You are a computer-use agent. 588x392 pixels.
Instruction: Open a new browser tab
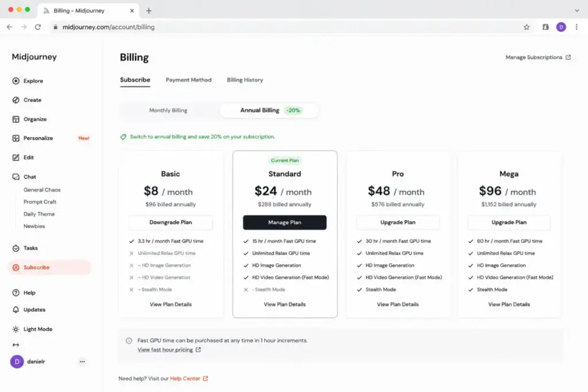(x=149, y=11)
